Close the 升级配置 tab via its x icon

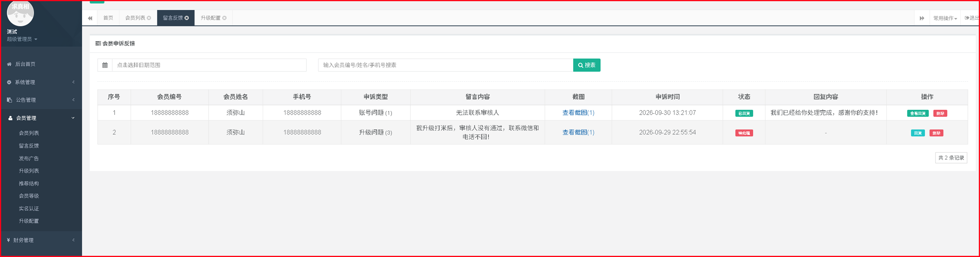[x=224, y=18]
